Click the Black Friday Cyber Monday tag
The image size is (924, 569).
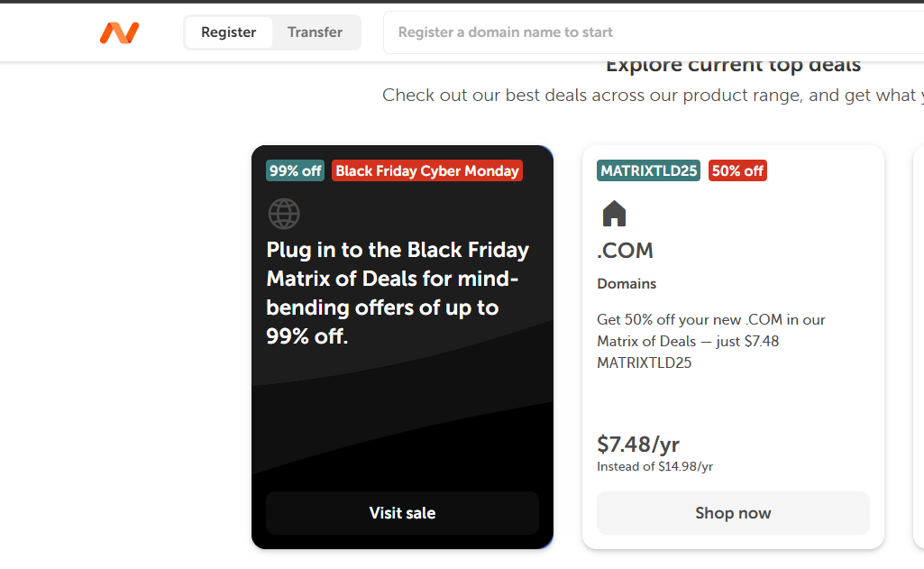tap(427, 171)
